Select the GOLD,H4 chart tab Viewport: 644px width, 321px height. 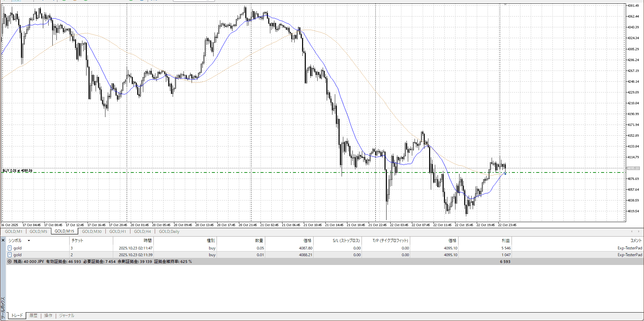click(x=142, y=232)
